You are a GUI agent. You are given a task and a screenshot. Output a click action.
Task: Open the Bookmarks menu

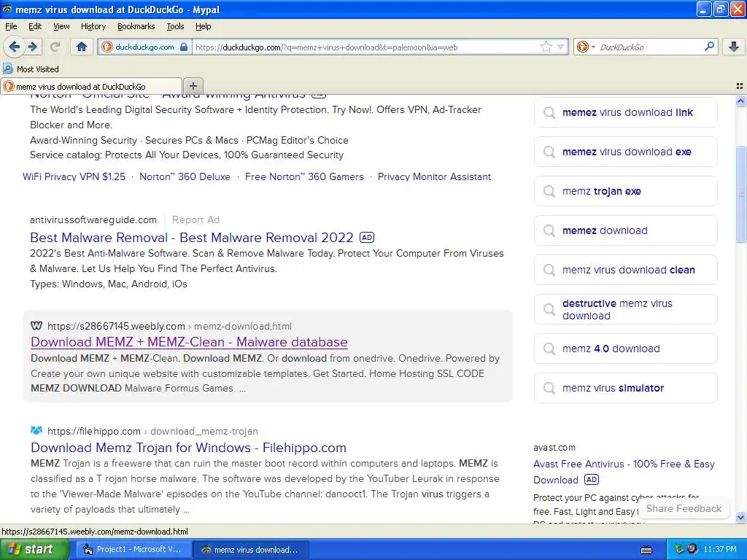point(136,26)
